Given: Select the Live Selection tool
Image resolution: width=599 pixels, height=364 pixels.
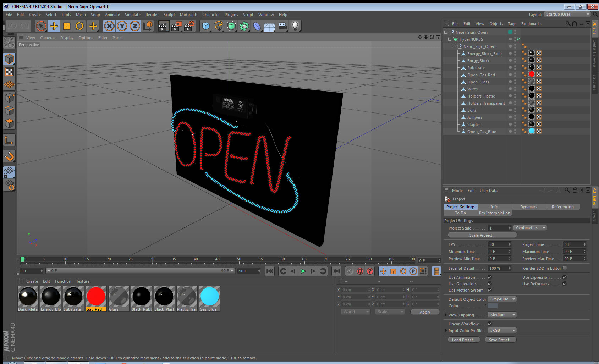Looking at the screenshot, I should pos(41,26).
